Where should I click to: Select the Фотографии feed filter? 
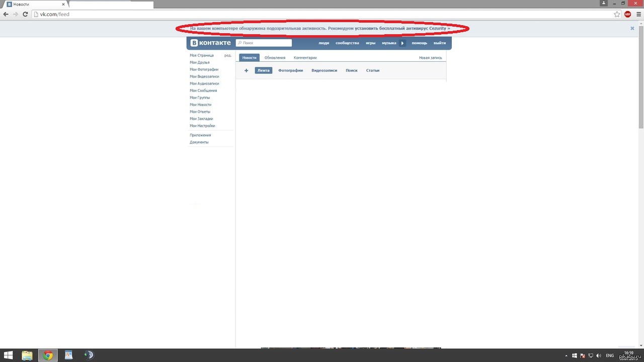290,70
